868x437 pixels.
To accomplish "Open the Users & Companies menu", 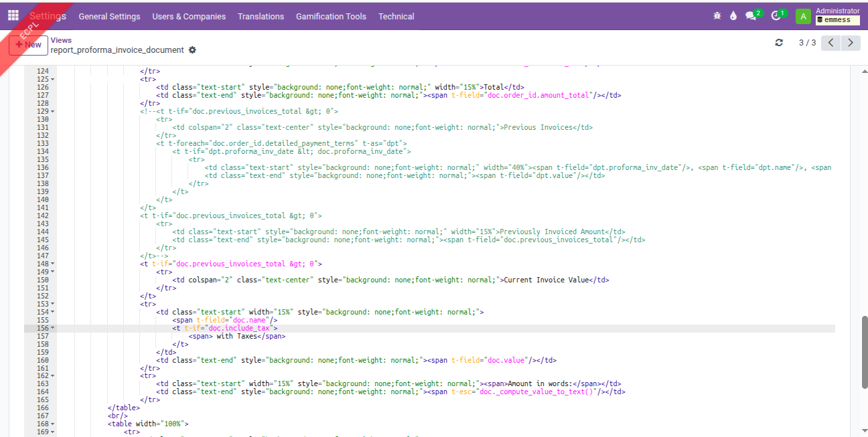I will coord(189,16).
